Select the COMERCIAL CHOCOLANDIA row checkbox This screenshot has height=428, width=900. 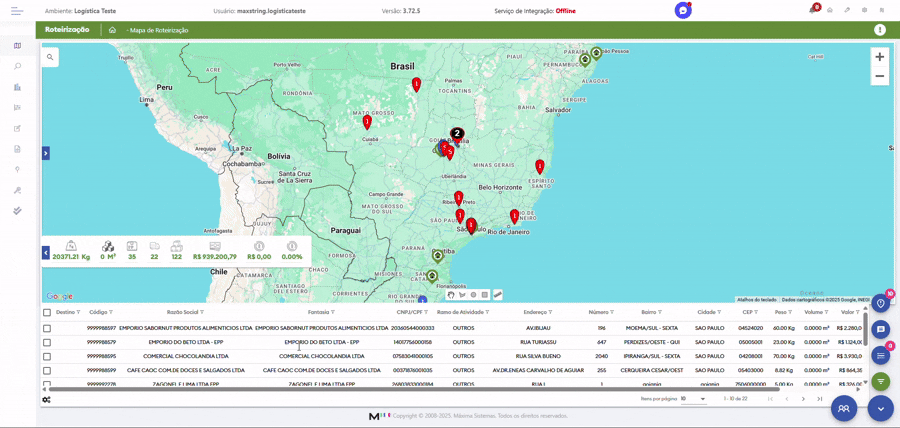click(47, 356)
